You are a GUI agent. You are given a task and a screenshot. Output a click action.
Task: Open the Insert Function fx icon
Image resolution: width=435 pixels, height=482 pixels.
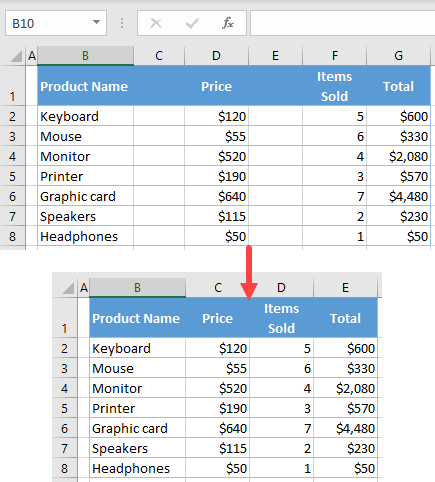(x=228, y=23)
